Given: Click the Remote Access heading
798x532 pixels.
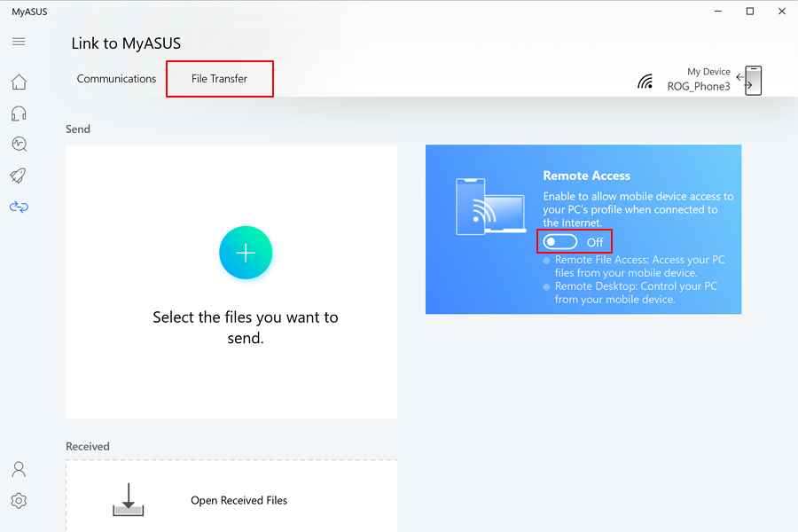Looking at the screenshot, I should click(587, 176).
